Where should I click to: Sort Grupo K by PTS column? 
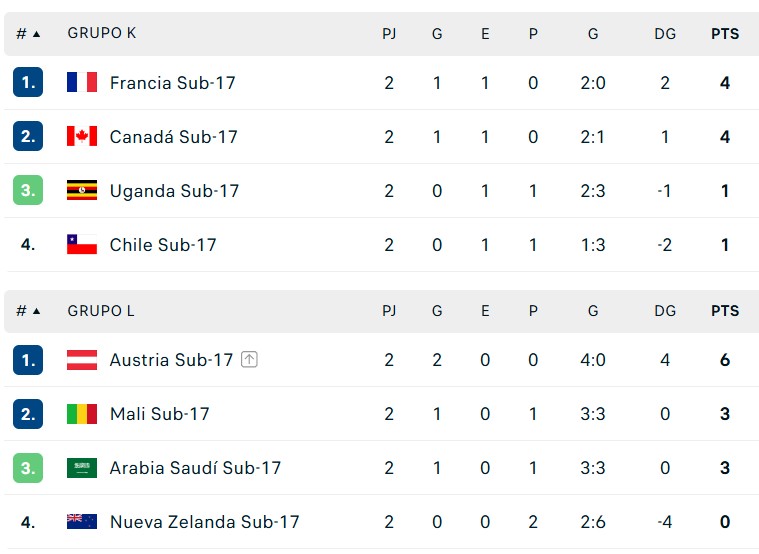click(725, 33)
